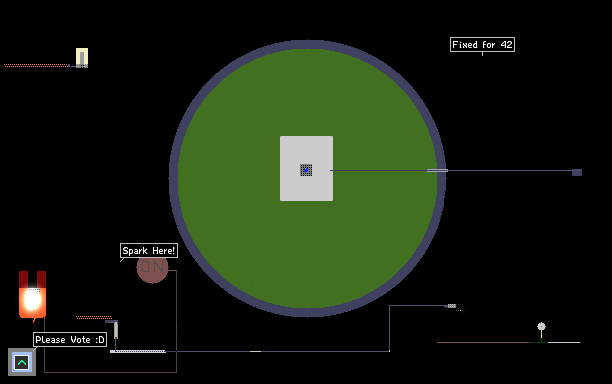Click the white segment crossing the purple ring

[437, 171]
